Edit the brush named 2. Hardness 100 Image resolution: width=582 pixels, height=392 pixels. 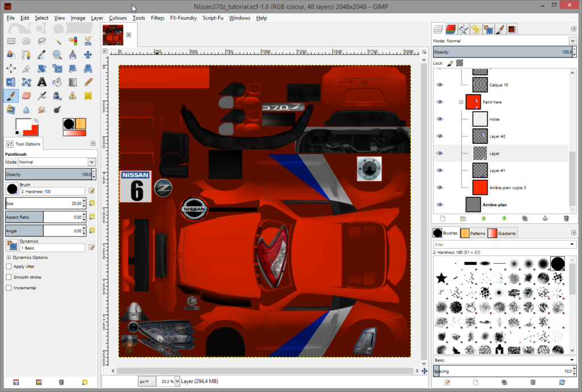coord(92,191)
